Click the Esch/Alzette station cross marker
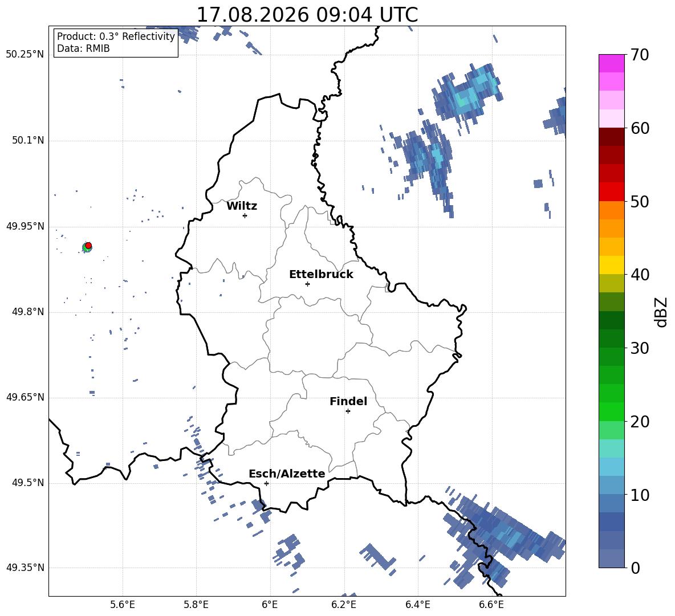 tap(266, 483)
